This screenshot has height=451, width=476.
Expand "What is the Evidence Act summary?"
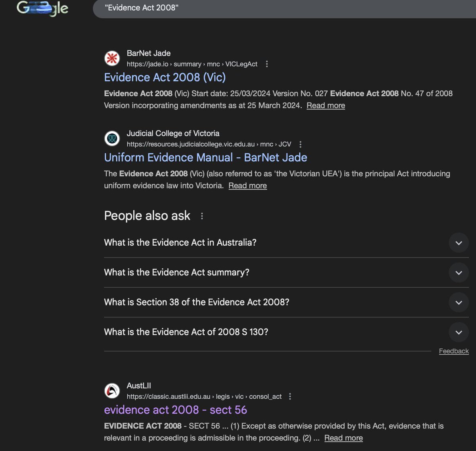pos(286,272)
